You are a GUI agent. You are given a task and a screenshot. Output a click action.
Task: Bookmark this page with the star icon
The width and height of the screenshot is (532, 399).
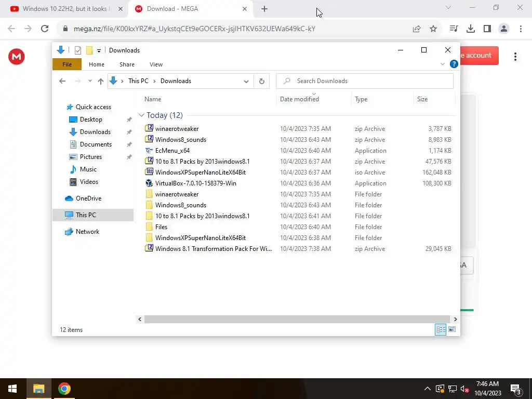point(433,29)
